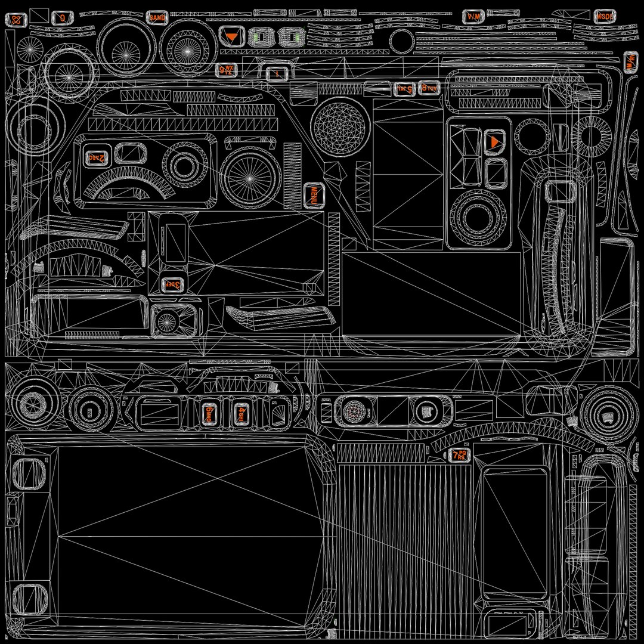The image size is (644, 644).
Task: Click the orange right-pointing triangle key
Action: pos(494,142)
